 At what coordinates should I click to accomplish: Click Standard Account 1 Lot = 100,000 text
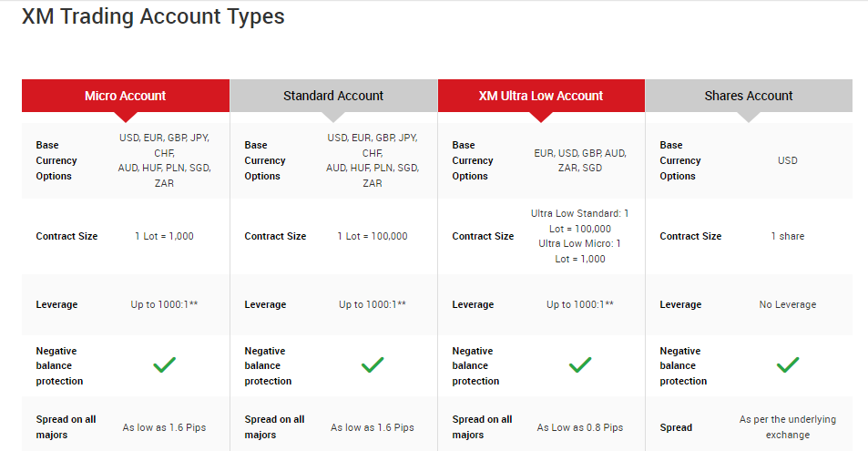pos(373,236)
